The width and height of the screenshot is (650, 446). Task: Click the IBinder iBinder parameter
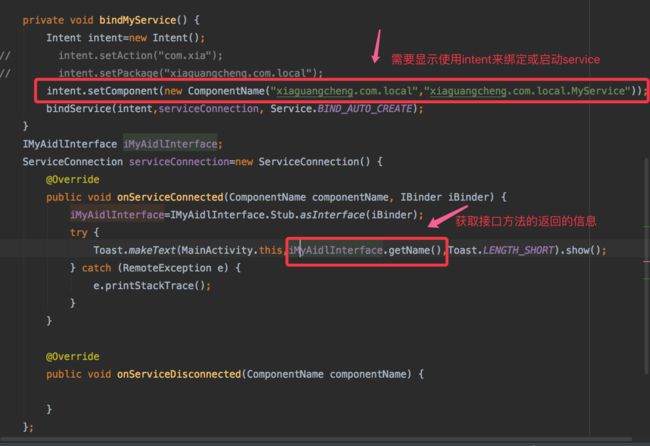(x=447, y=197)
